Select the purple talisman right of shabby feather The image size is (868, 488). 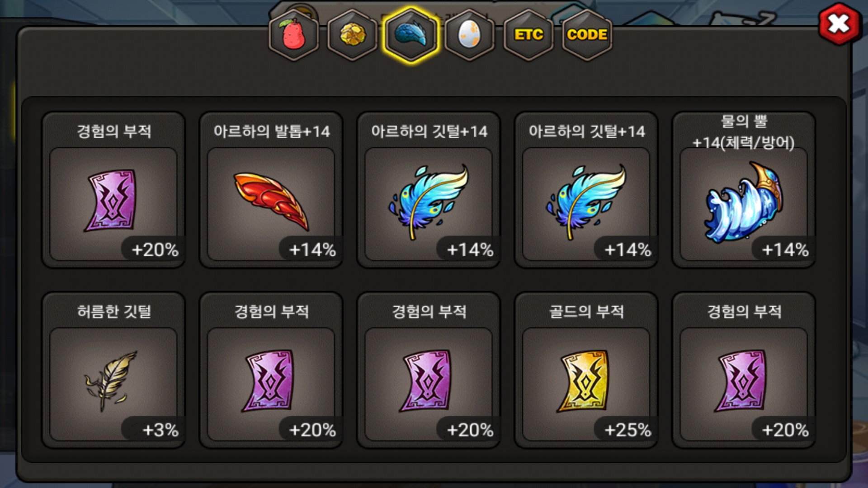[x=271, y=370]
